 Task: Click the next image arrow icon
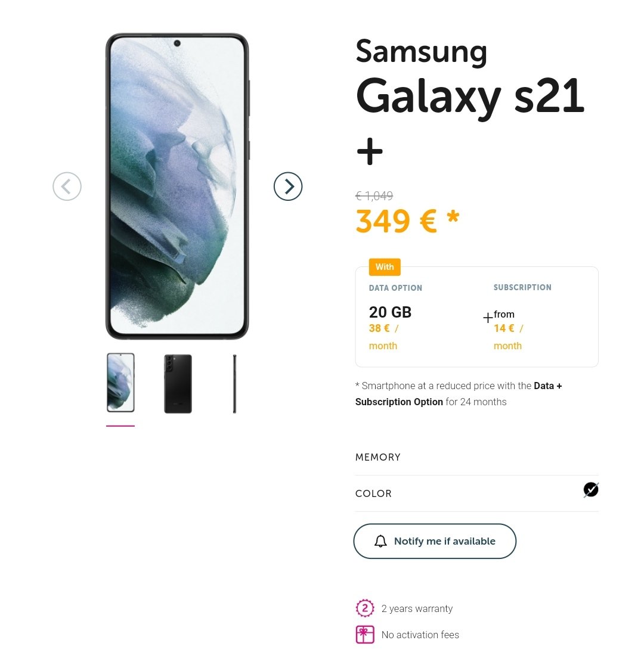tap(288, 186)
